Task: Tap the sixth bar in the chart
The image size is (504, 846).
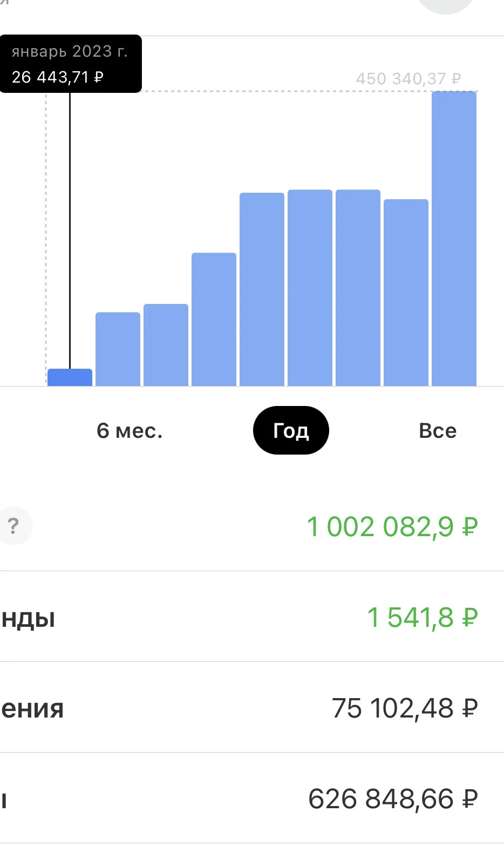Action: click(310, 288)
